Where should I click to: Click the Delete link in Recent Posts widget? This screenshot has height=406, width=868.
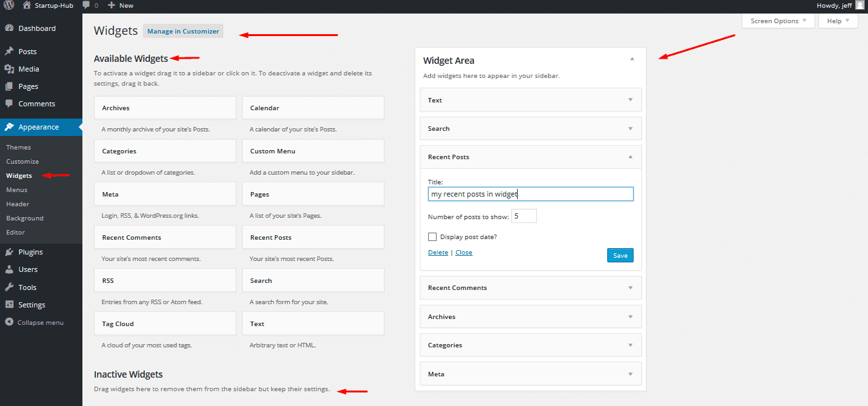click(x=438, y=253)
